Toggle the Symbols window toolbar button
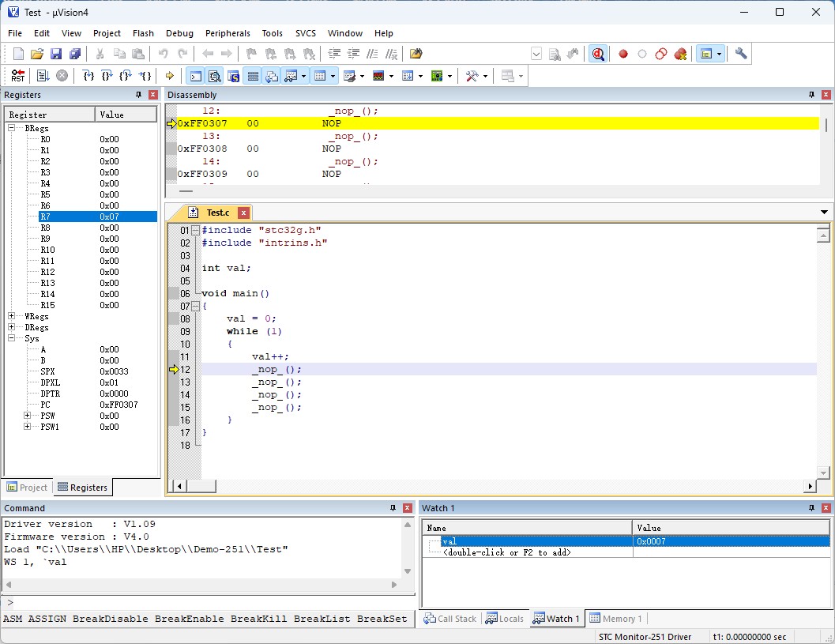The image size is (835, 644). click(234, 76)
